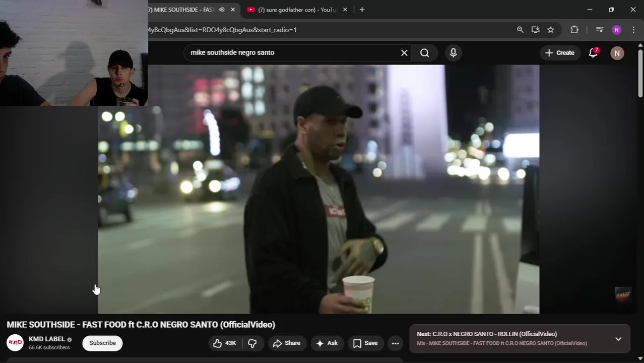Click the install app icon in address bar
Viewport: 644px width, 363px height.
click(535, 30)
